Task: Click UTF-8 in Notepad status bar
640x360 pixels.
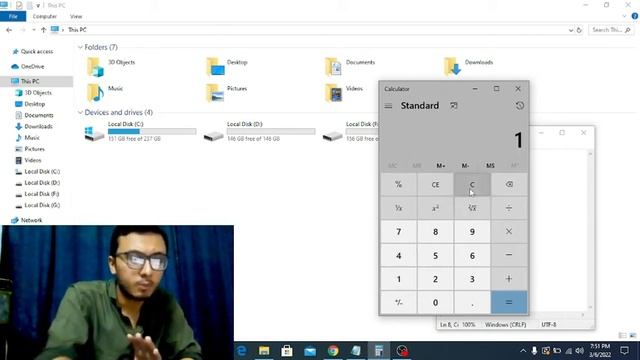Action: (549, 324)
